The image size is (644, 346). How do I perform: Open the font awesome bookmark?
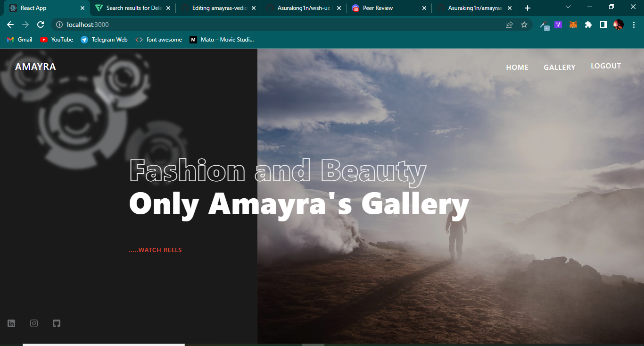point(158,40)
